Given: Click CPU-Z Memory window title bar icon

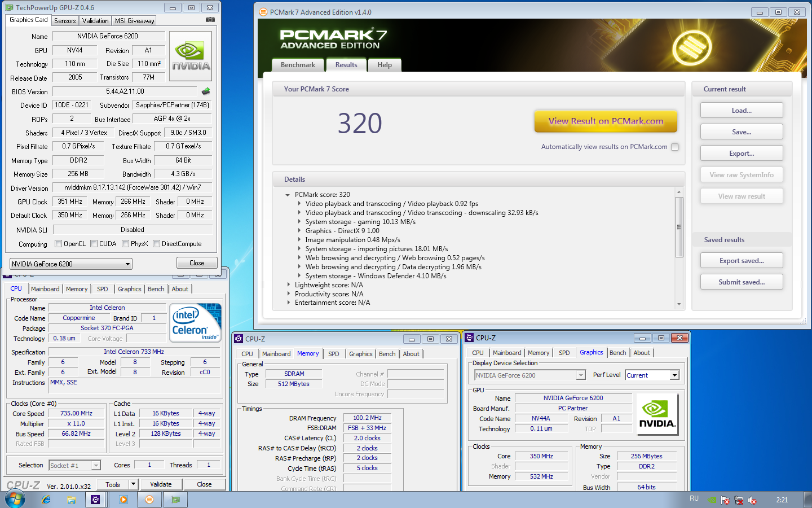Looking at the screenshot, I should (239, 339).
